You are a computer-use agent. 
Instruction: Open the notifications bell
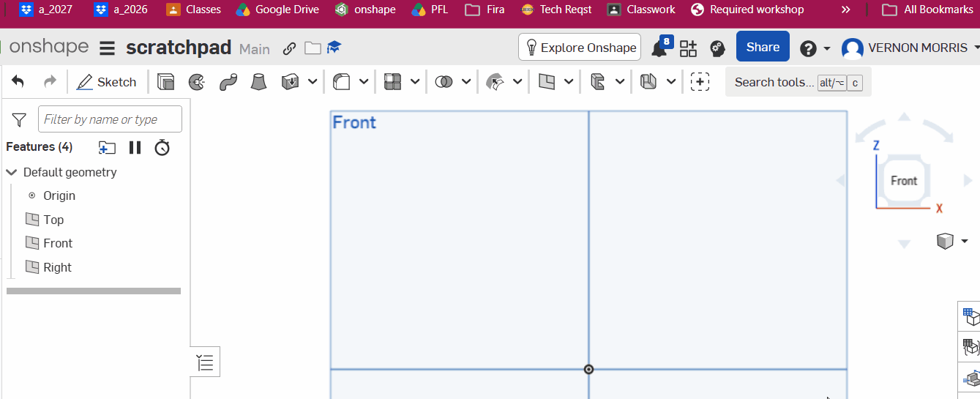[x=659, y=48]
